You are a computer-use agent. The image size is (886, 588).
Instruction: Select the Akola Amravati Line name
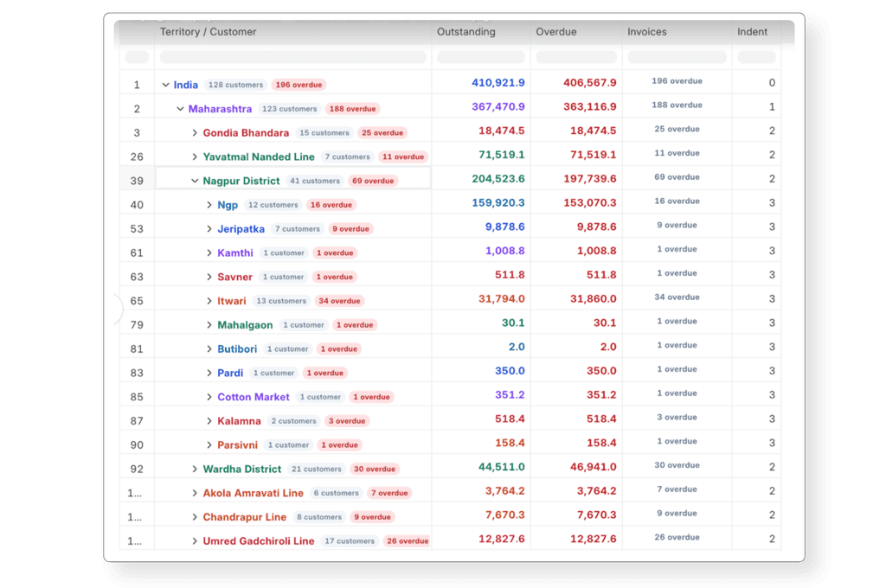coord(254,493)
